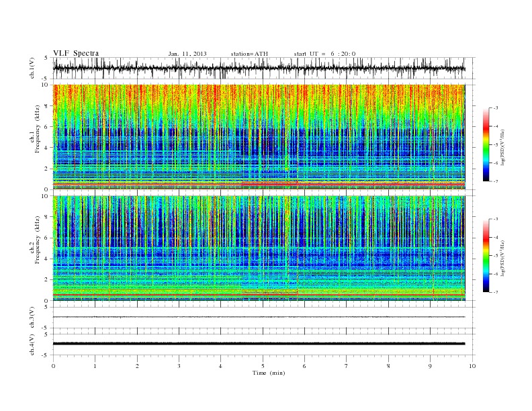Click the "Time (min)" x-axis label
This screenshot has height=411, width=532.
coord(269,373)
